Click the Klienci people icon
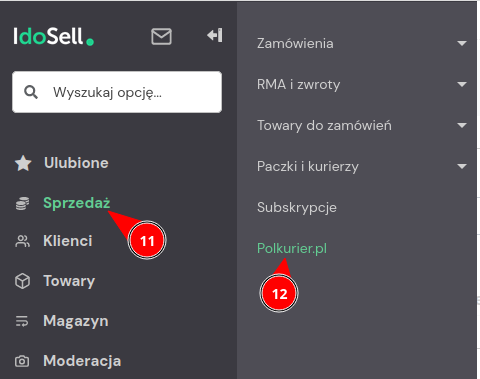 point(22,241)
